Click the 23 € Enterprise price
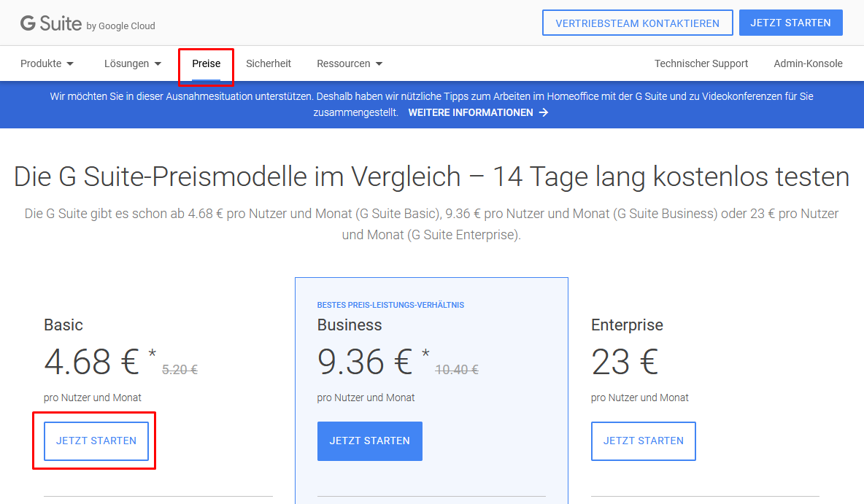This screenshot has height=504, width=864. (625, 362)
